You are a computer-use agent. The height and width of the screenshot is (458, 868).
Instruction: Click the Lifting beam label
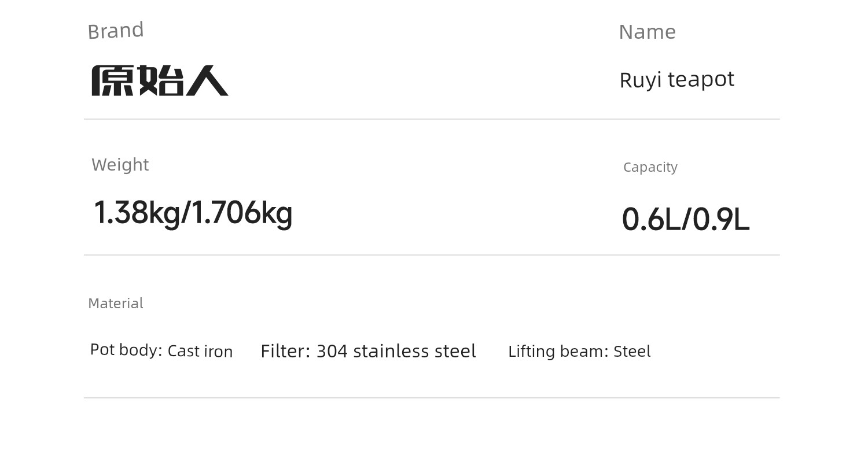point(558,352)
